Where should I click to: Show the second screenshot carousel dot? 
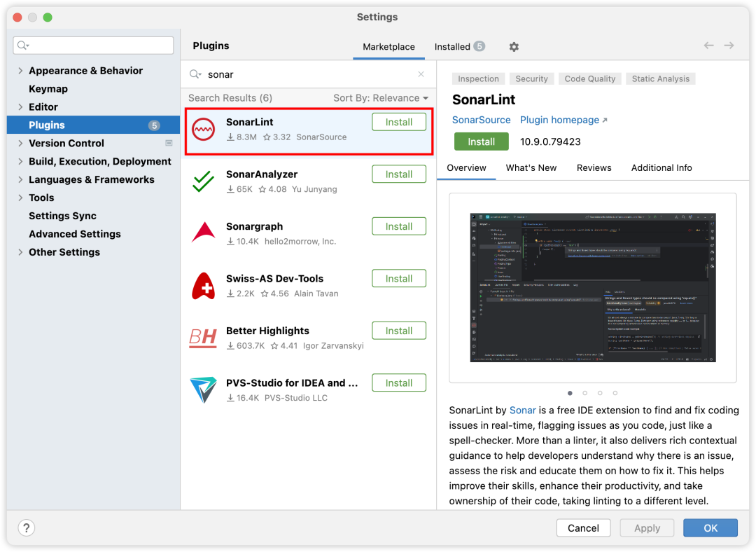click(584, 393)
